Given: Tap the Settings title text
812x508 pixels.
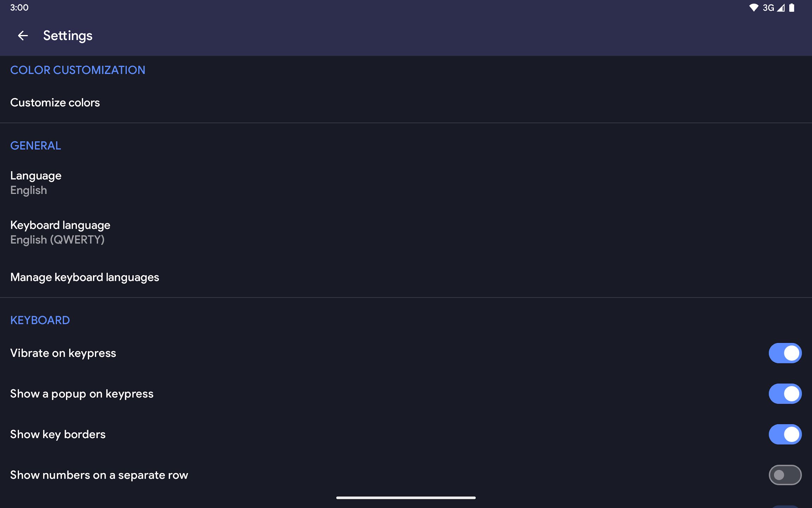Looking at the screenshot, I should [x=68, y=36].
